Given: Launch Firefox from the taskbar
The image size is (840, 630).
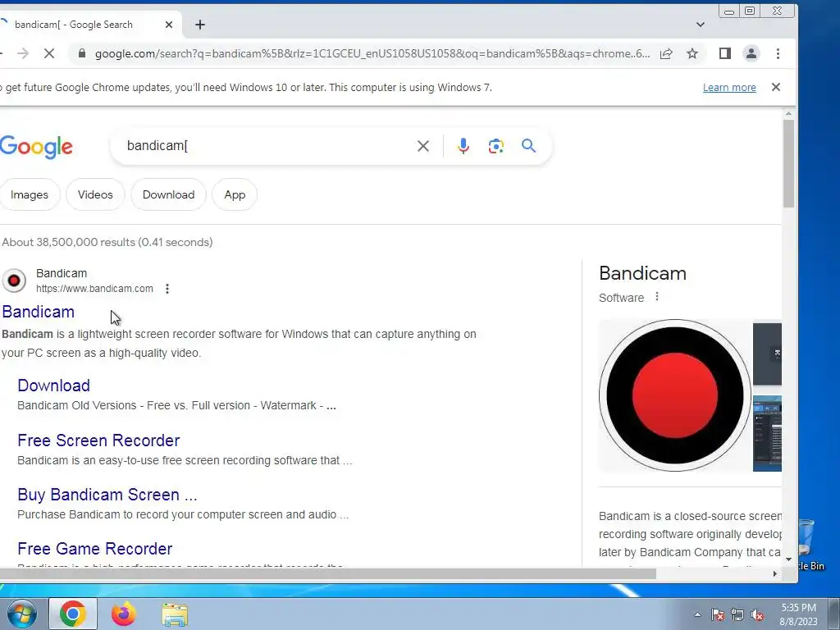Looking at the screenshot, I should 123,614.
